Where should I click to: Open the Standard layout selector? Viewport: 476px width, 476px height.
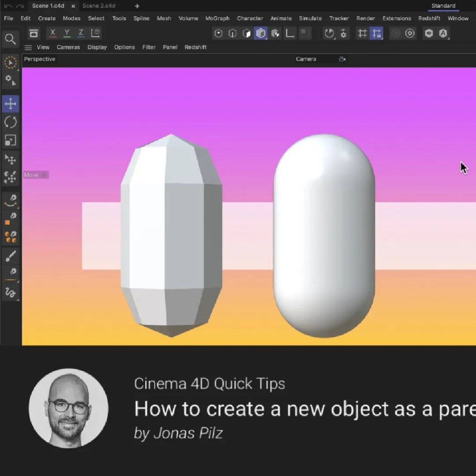[443, 6]
